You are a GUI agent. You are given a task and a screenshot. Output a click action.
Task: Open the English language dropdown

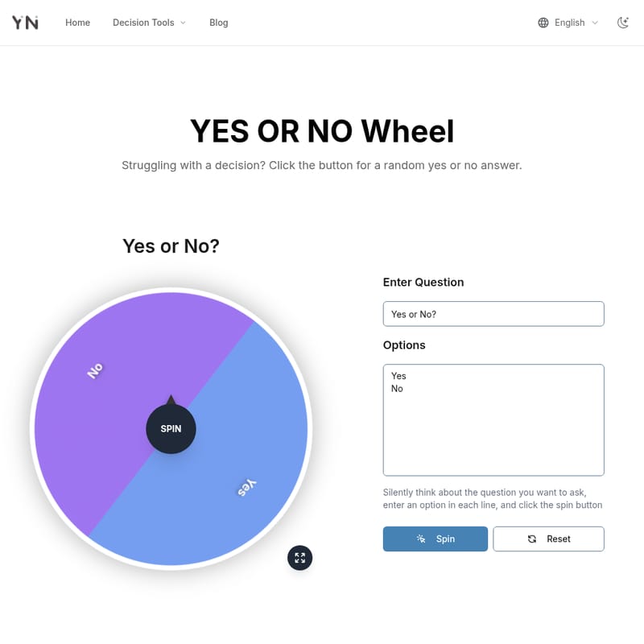click(568, 23)
